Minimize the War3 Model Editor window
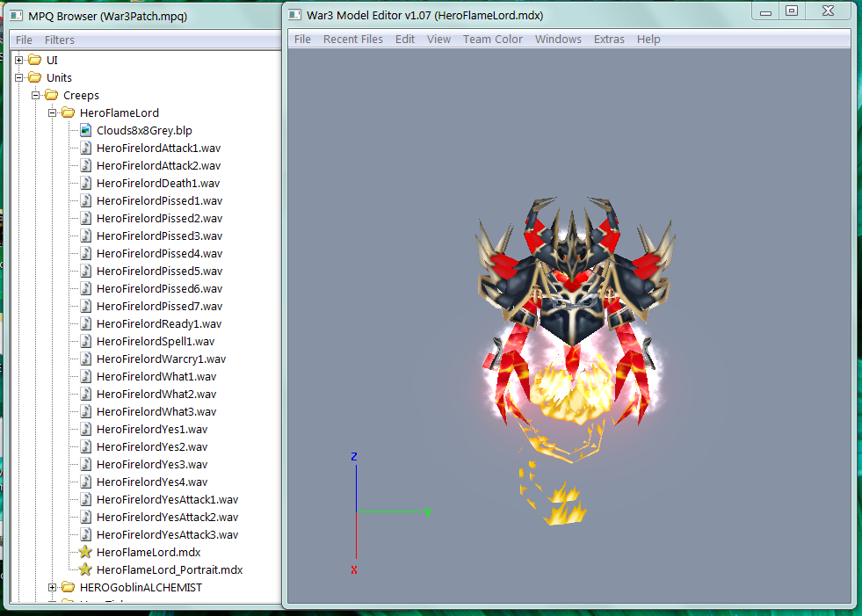The image size is (862, 616). 766,11
